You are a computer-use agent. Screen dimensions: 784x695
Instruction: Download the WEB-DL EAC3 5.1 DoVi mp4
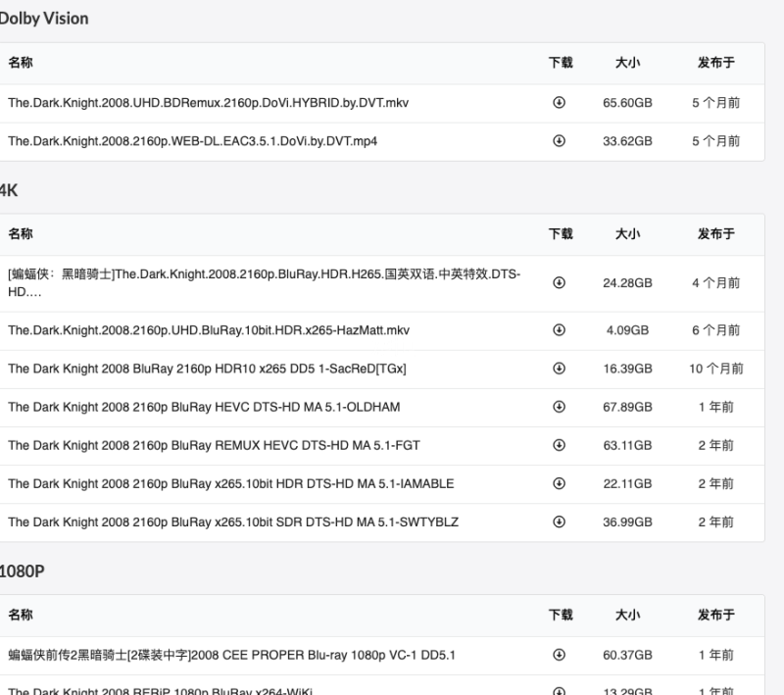tap(560, 141)
